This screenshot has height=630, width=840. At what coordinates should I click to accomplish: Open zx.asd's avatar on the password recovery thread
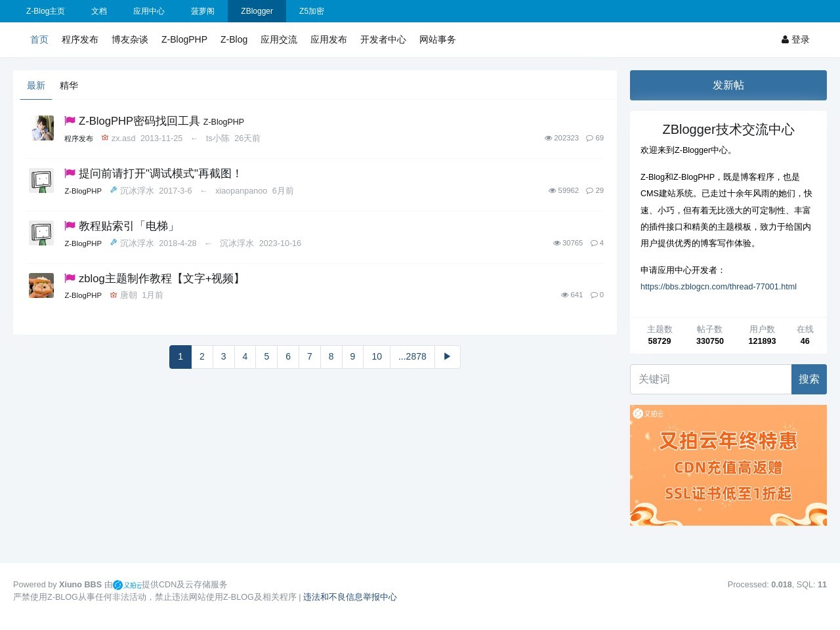[41, 128]
